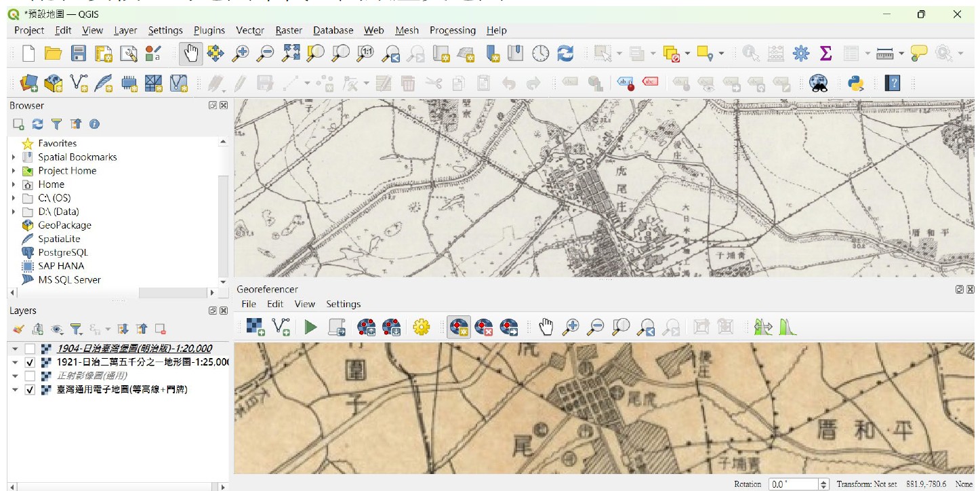Viewport: 980px width, 491px height.
Task: Select Pan Map to Selection tool
Action: [216, 54]
